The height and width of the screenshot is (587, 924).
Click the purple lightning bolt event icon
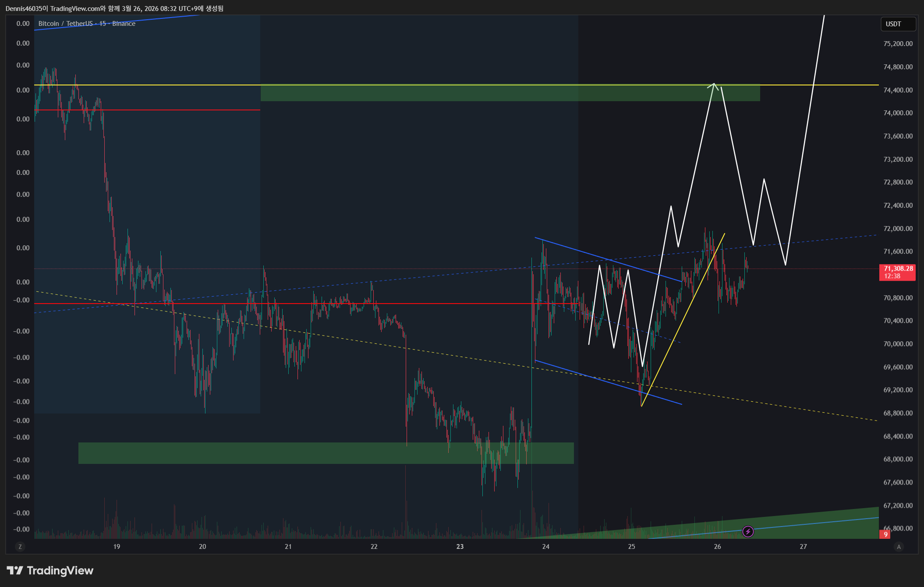click(748, 531)
